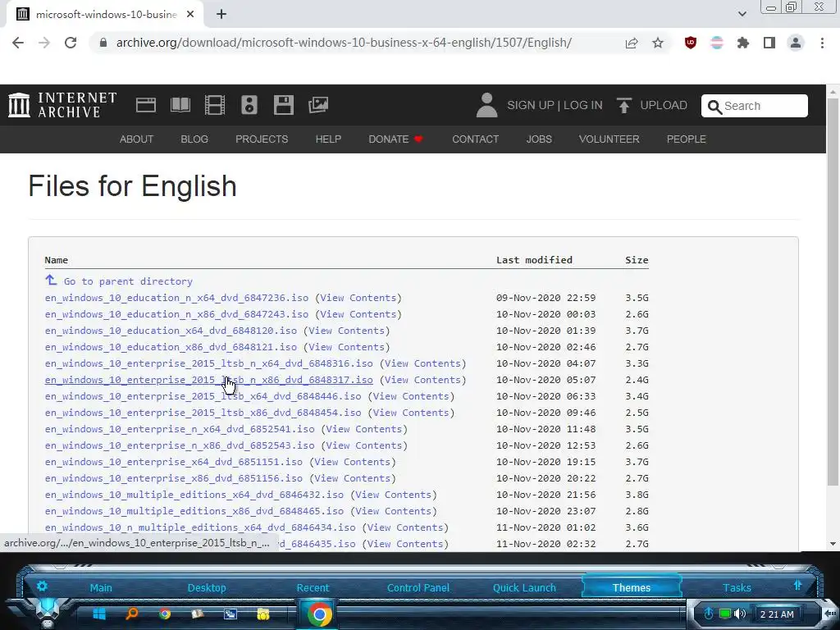
Task: Open the running Chrome app in dock
Action: (x=319, y=614)
